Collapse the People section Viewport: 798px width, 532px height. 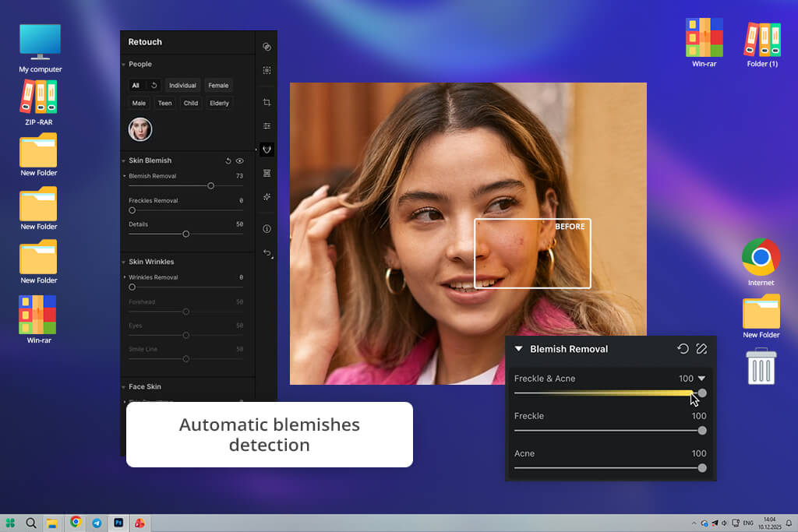click(x=124, y=65)
